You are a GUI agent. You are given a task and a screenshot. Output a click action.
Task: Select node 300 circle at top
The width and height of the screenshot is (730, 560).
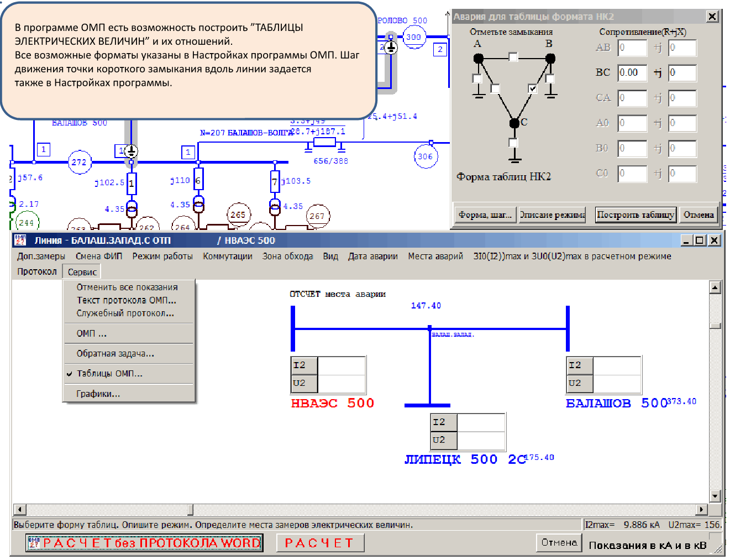(413, 37)
